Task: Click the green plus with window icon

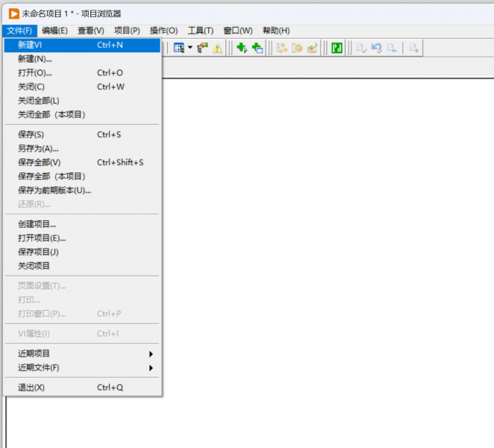Action: pyautogui.click(x=257, y=48)
